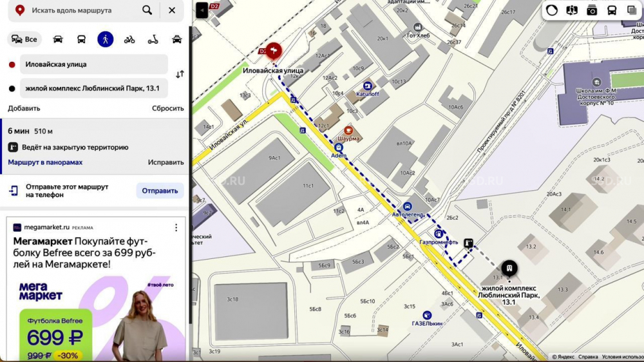The width and height of the screenshot is (644, 362).
Task: Click the Katunoff place icon
Action: pos(367,86)
